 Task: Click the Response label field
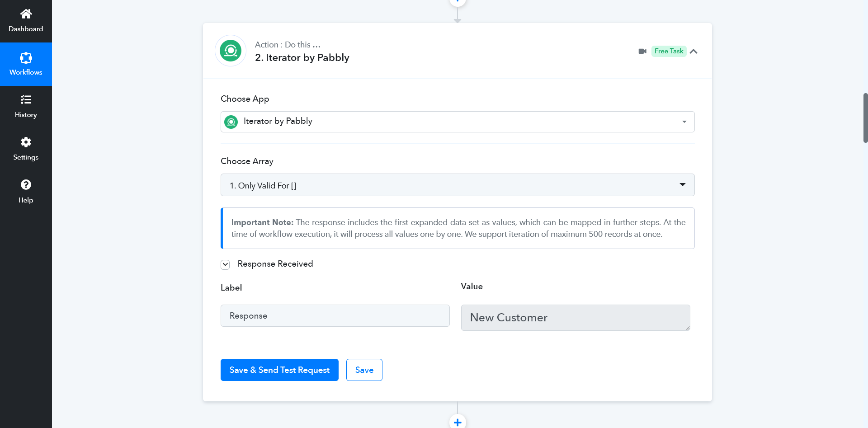tap(335, 315)
